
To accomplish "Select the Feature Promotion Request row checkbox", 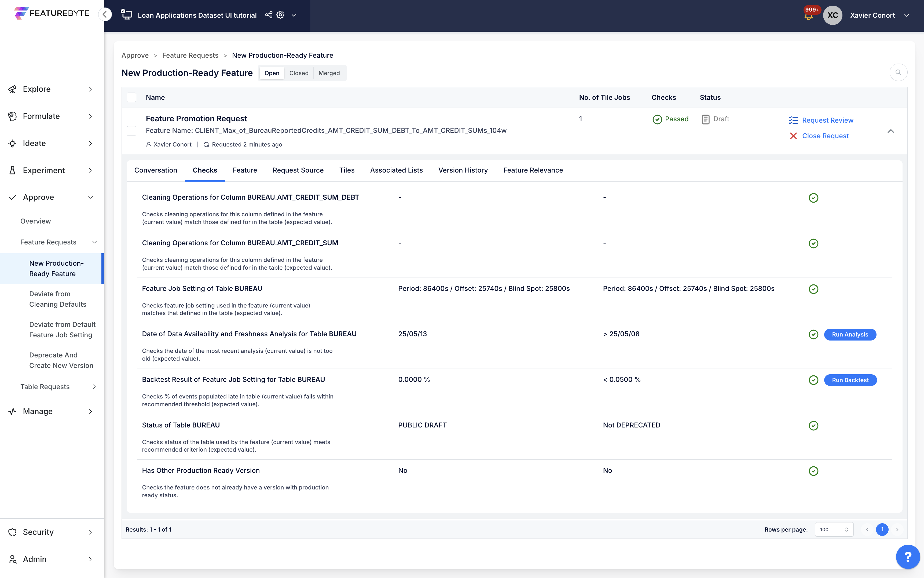I will click(x=131, y=131).
